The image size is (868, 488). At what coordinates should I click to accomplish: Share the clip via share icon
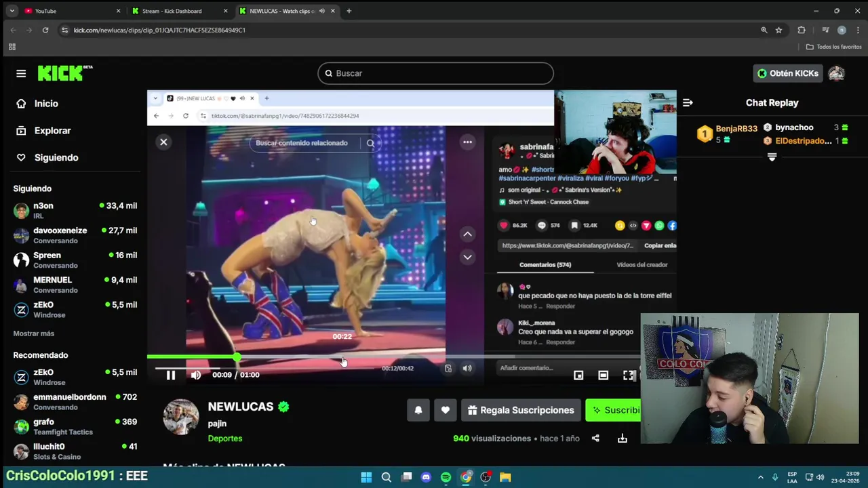click(x=595, y=439)
